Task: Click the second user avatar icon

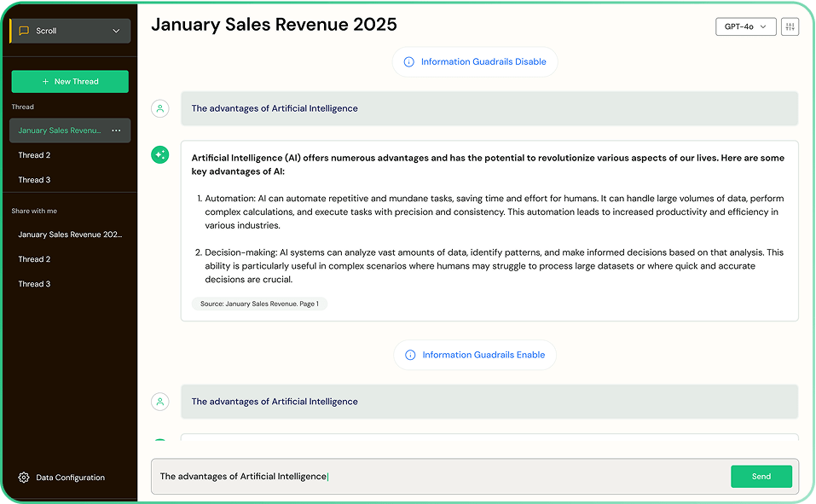Action: (x=159, y=402)
